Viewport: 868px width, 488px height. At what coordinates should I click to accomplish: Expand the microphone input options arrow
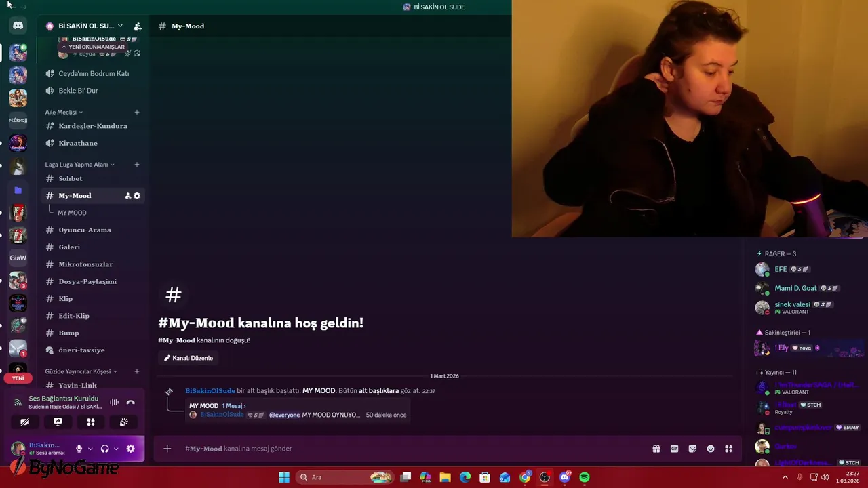tap(90, 449)
